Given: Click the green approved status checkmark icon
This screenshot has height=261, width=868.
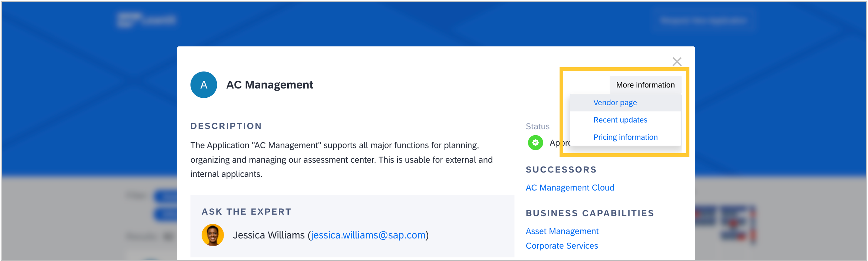Looking at the screenshot, I should 535,143.
